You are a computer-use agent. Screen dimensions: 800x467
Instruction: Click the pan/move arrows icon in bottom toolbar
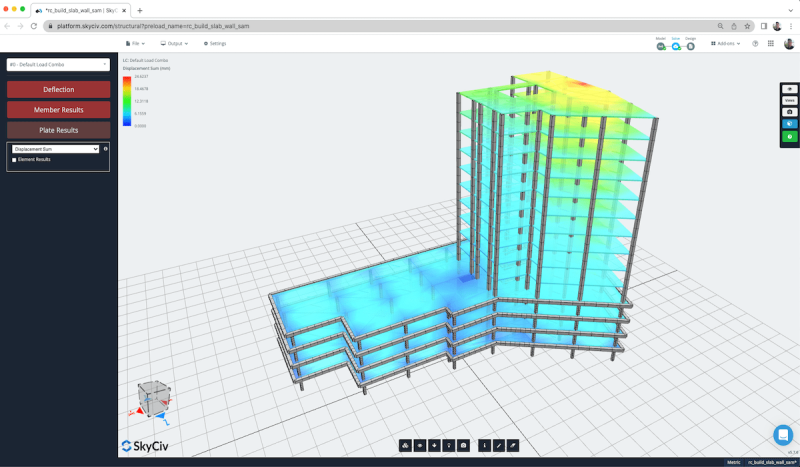pos(434,445)
